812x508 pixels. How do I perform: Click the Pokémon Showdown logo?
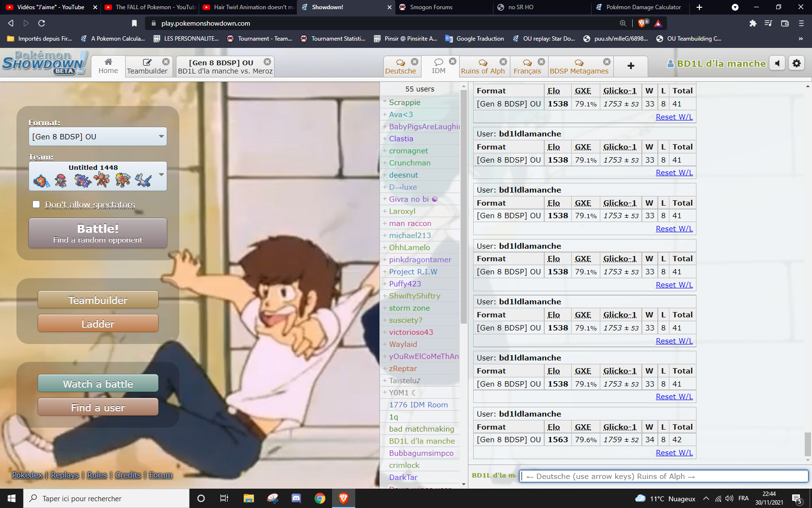44,63
